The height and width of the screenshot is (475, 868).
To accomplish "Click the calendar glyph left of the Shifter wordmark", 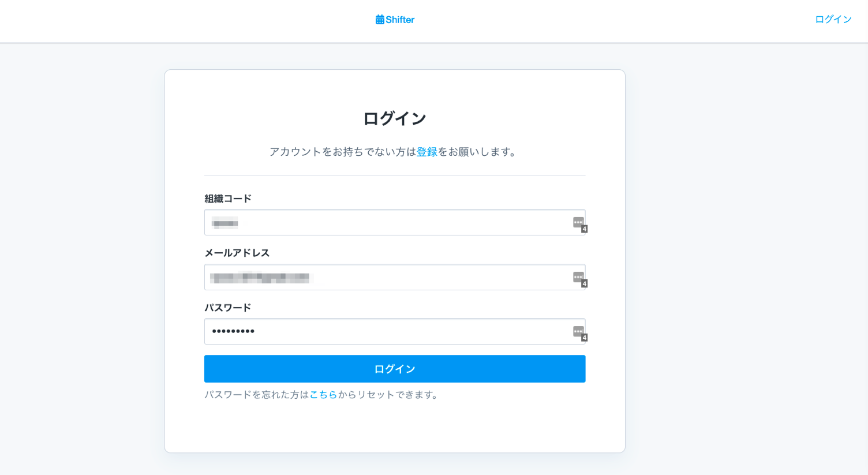I will 379,19.
